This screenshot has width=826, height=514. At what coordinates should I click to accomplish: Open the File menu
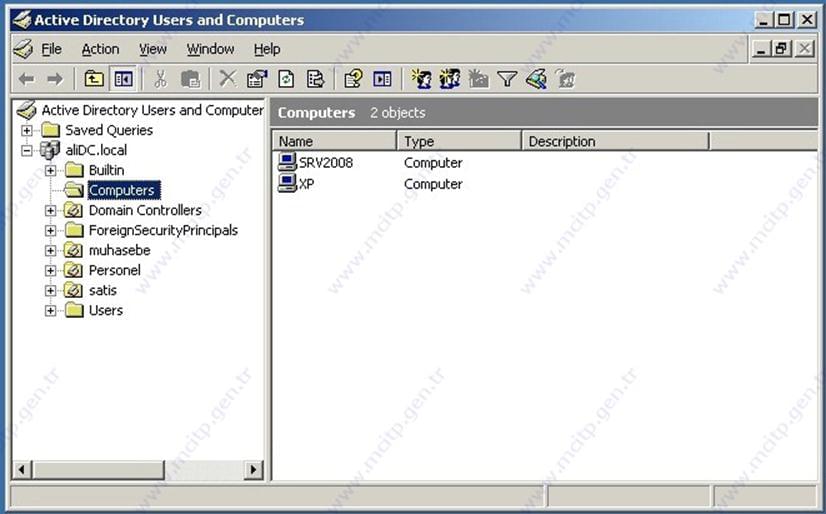51,50
